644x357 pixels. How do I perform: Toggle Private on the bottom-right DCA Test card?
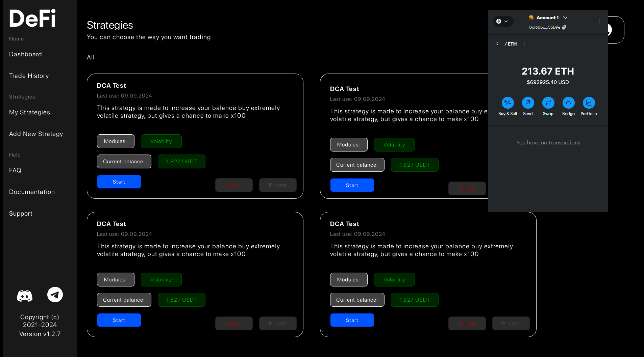511,324
